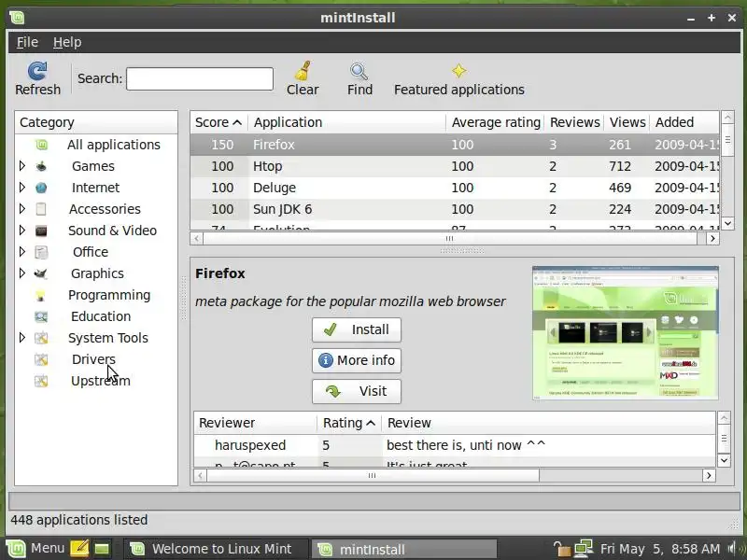
Task: Click the Accessories category icon
Action: [41, 209]
